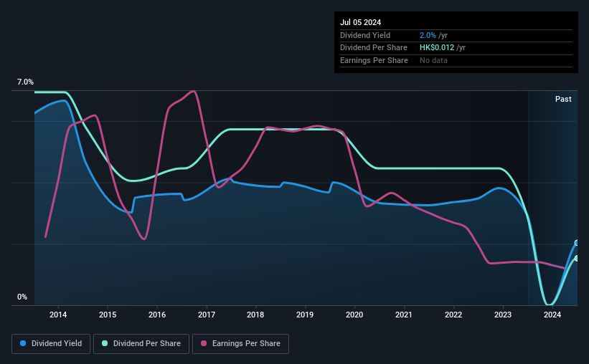Toggle the Earnings Per Share legend button
Screen dimensions: 589x364
click(x=240, y=344)
